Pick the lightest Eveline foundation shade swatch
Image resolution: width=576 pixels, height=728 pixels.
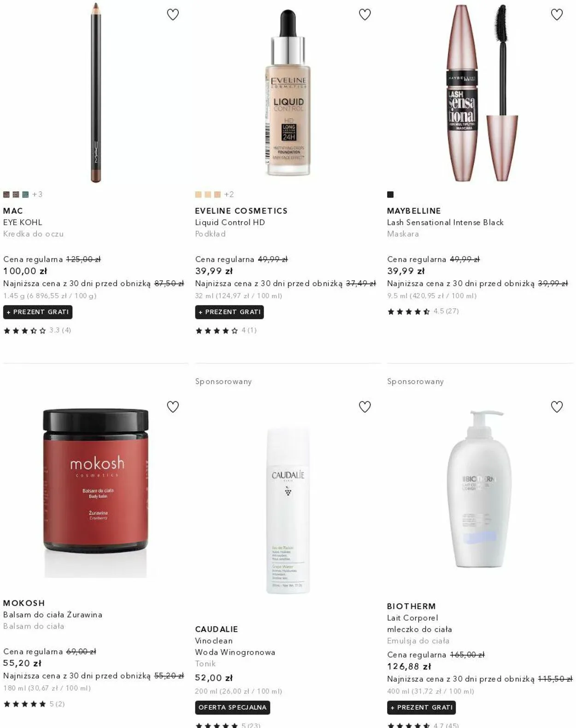tap(198, 194)
